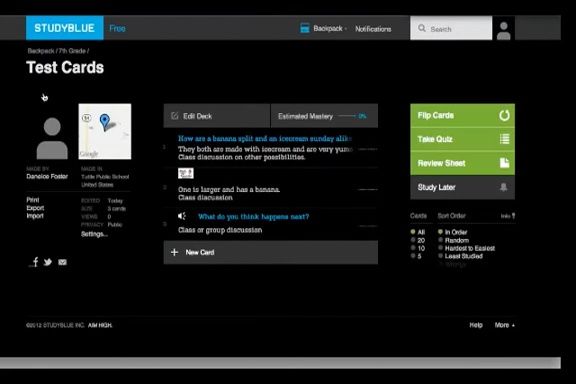This screenshot has width=576, height=384.
Task: Click the search magnifier icon
Action: [422, 28]
